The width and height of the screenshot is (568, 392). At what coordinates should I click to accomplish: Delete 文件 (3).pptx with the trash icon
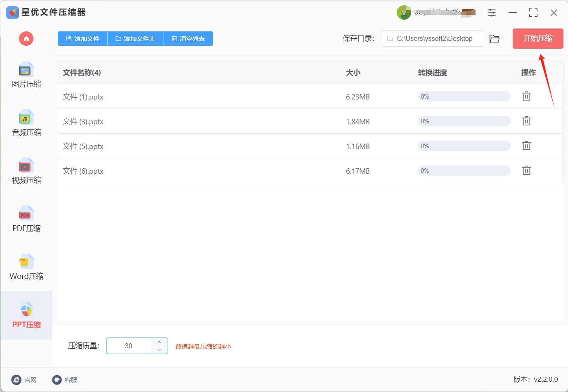tap(526, 121)
